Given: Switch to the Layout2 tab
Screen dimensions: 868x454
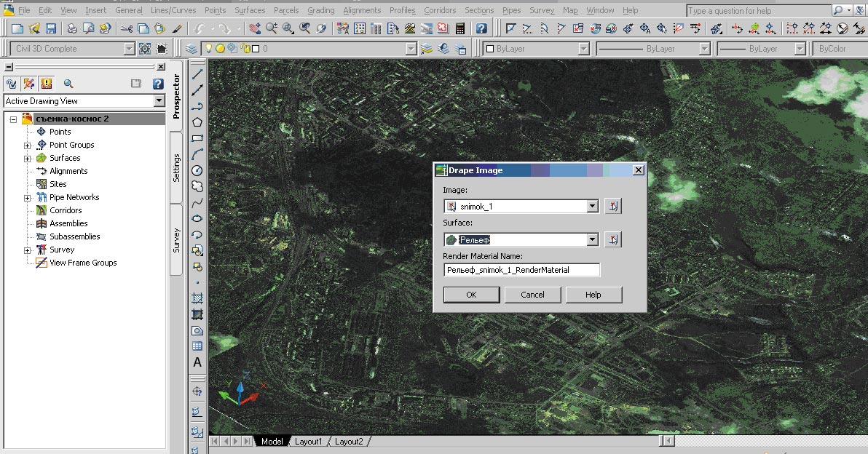Looking at the screenshot, I should coord(349,442).
